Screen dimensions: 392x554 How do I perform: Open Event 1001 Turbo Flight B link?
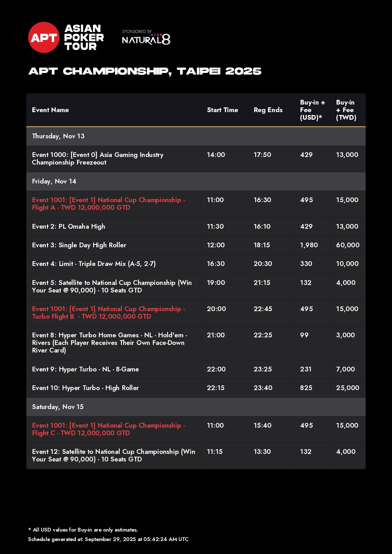coord(108,313)
